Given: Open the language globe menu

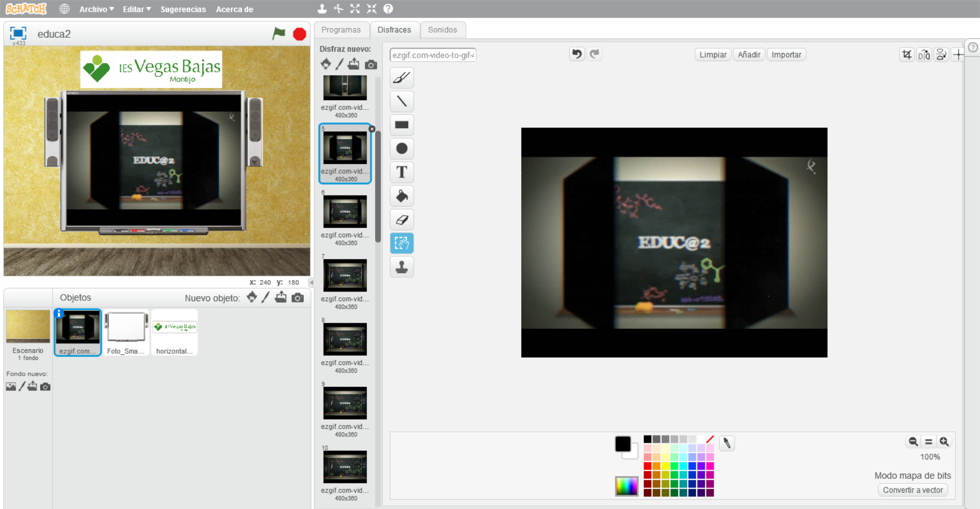Looking at the screenshot, I should tap(64, 9).
